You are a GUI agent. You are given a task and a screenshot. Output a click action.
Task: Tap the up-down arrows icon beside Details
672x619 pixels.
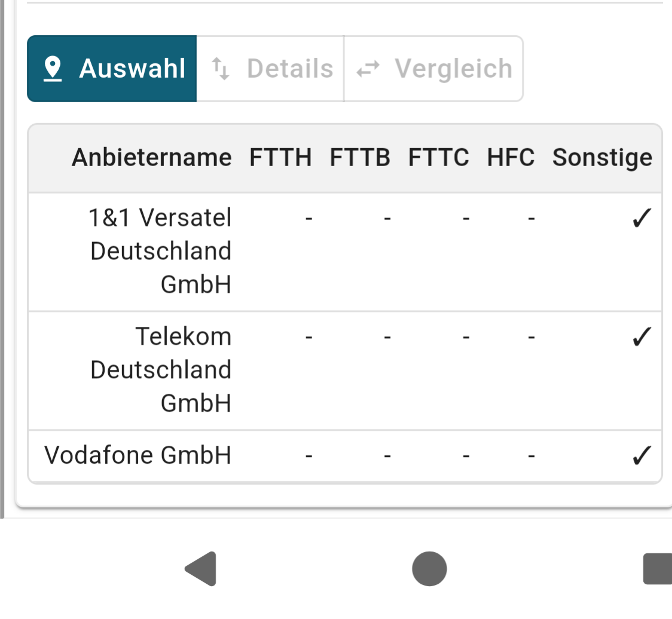(x=221, y=69)
